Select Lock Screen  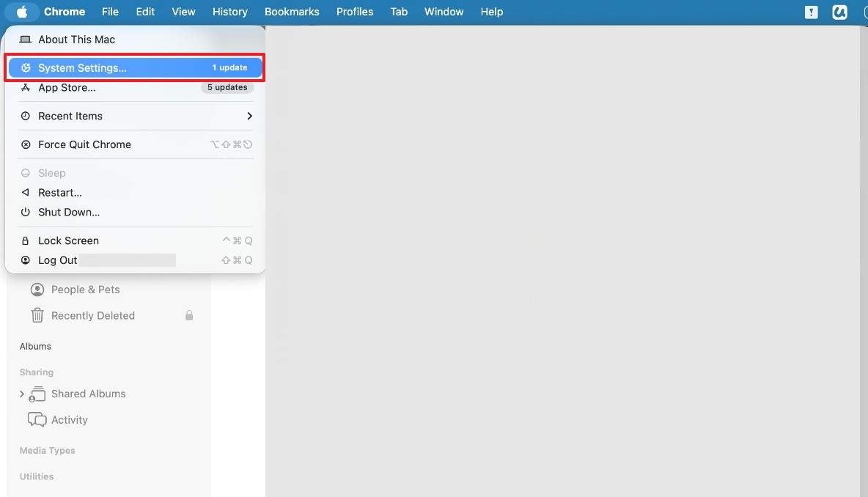pos(135,240)
